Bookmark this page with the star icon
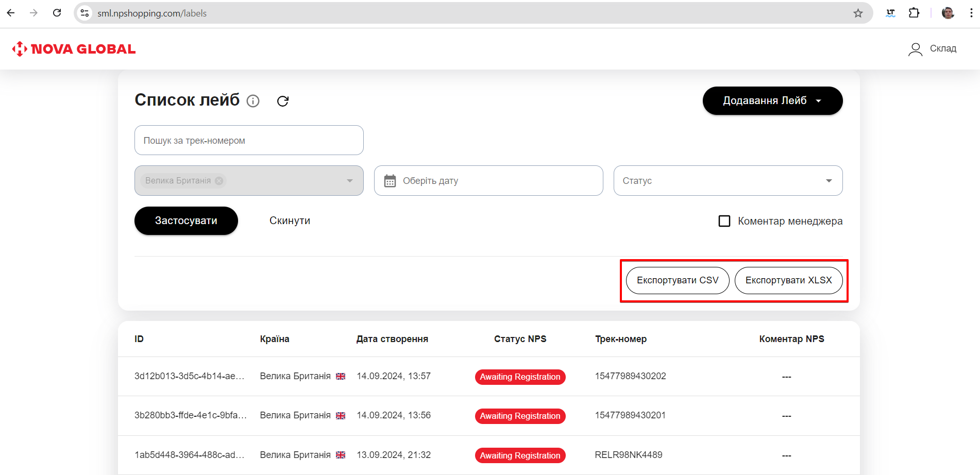 (x=858, y=13)
